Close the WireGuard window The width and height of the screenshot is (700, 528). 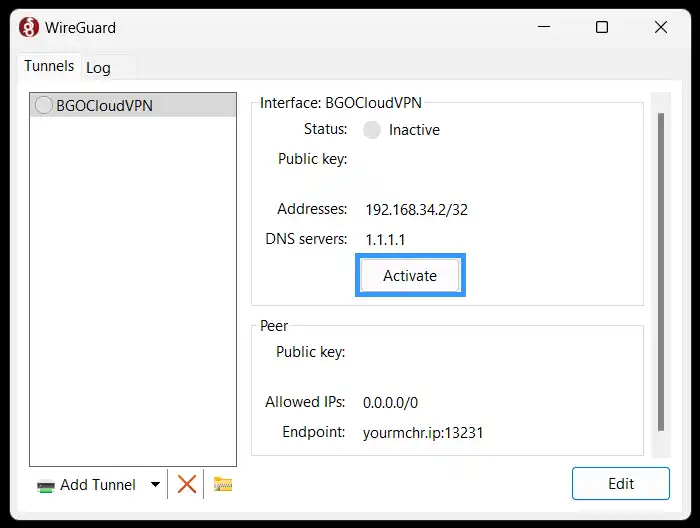[x=661, y=27]
